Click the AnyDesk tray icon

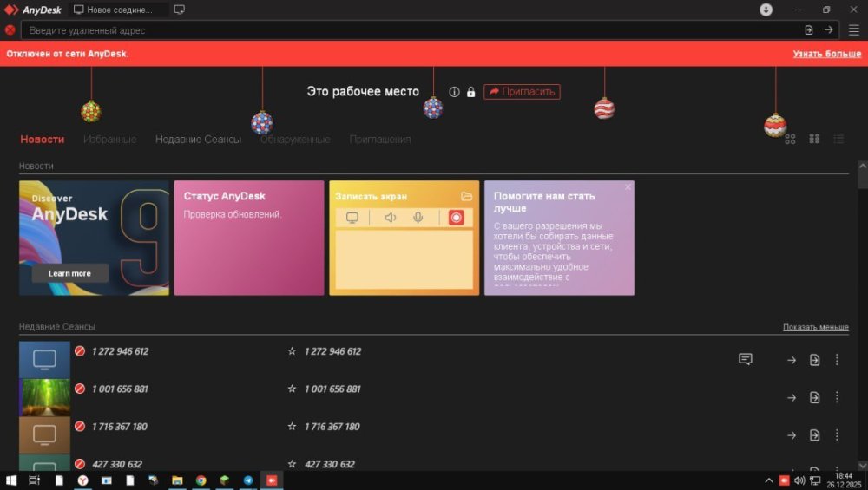(784, 480)
